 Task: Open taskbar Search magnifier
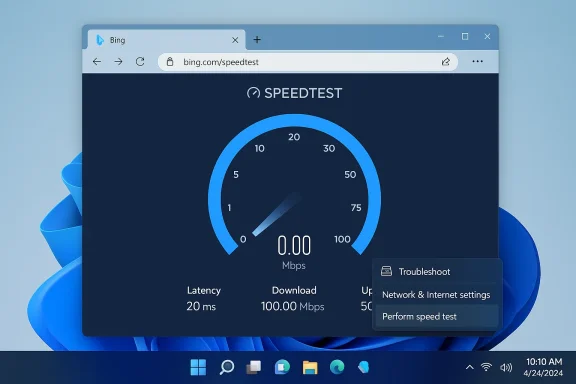pos(227,367)
